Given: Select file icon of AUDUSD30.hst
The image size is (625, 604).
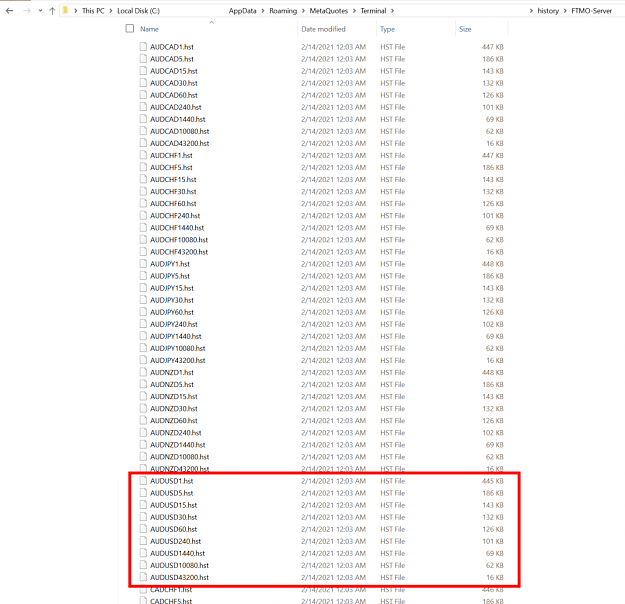Looking at the screenshot, I should point(143,517).
